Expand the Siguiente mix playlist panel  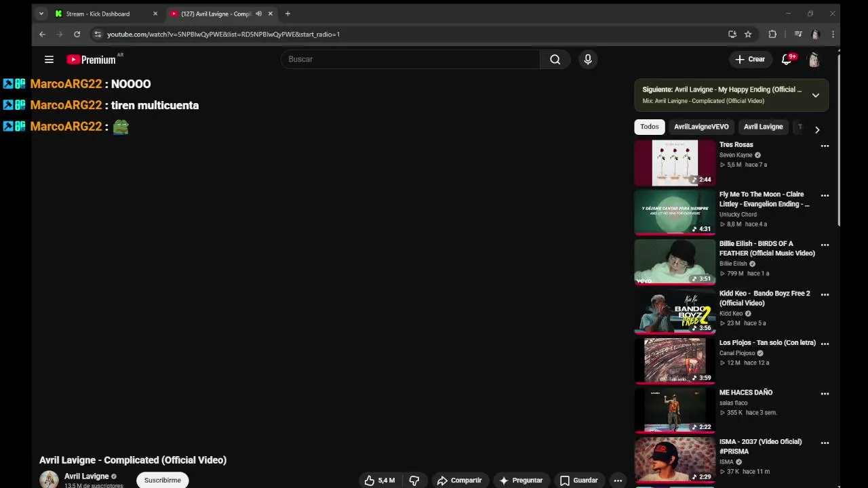(816, 95)
